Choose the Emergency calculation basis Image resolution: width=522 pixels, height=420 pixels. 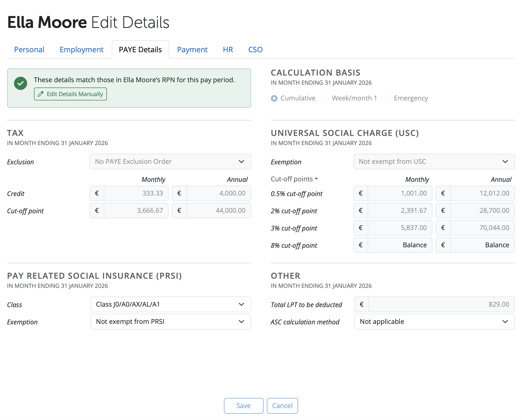tap(387, 98)
